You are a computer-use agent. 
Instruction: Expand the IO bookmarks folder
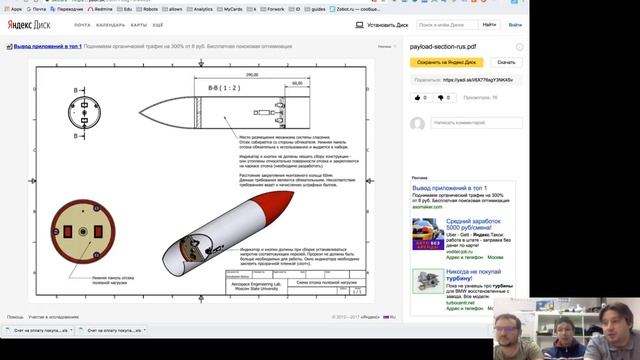[x=295, y=9]
